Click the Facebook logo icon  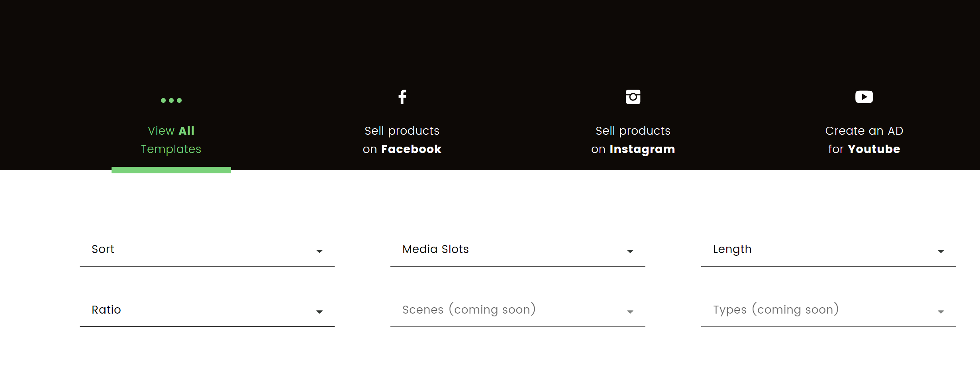[402, 97]
